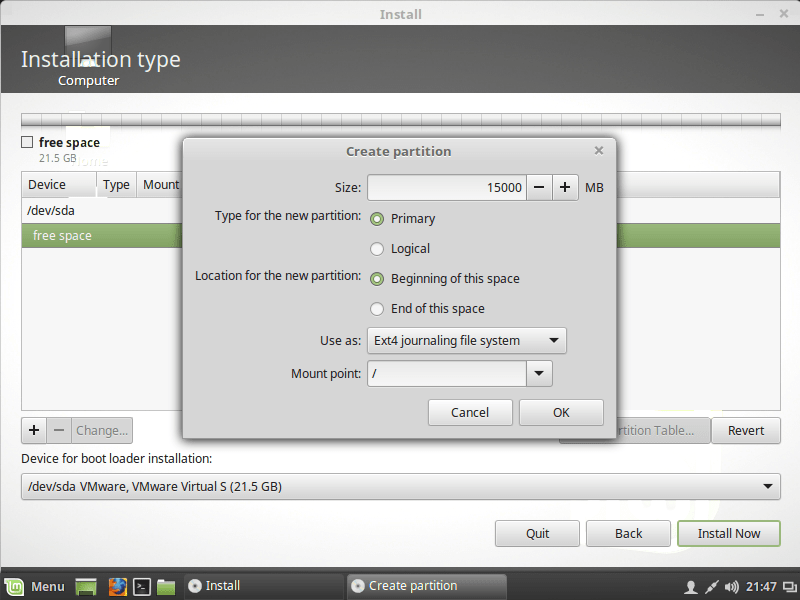800x600 pixels.
Task: Close the Create partition dialog with X
Action: click(599, 151)
